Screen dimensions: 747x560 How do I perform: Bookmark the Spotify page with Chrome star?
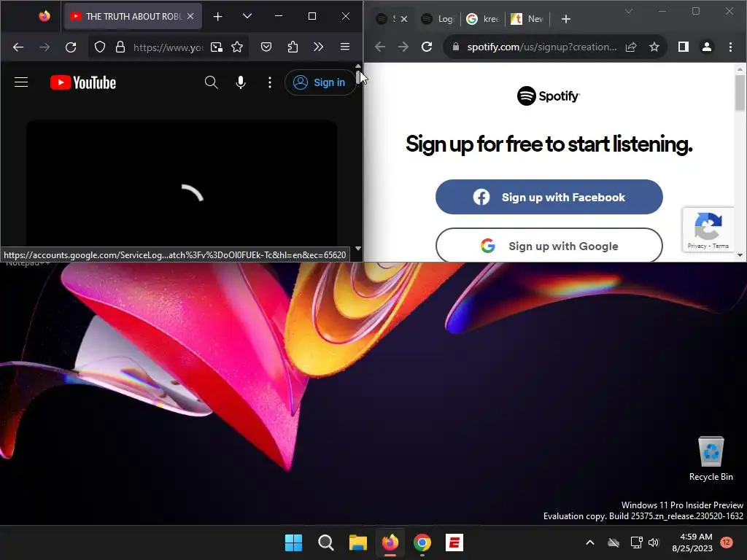click(x=654, y=47)
